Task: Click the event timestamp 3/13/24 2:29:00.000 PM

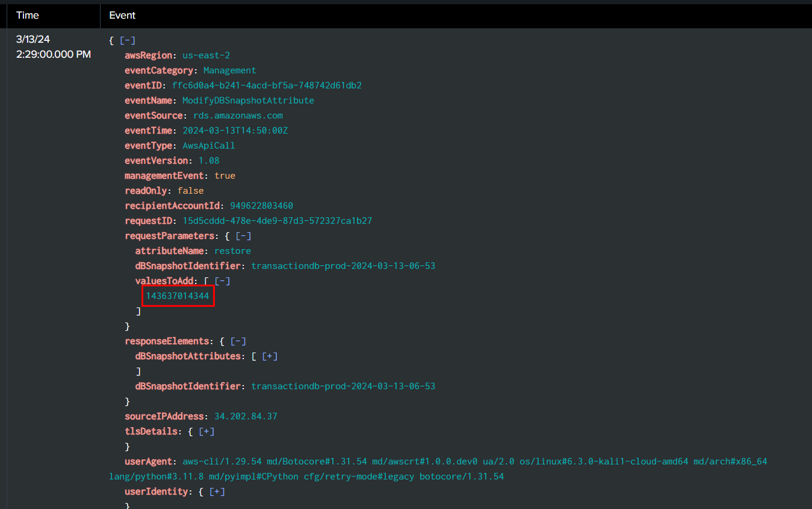Action: point(53,47)
